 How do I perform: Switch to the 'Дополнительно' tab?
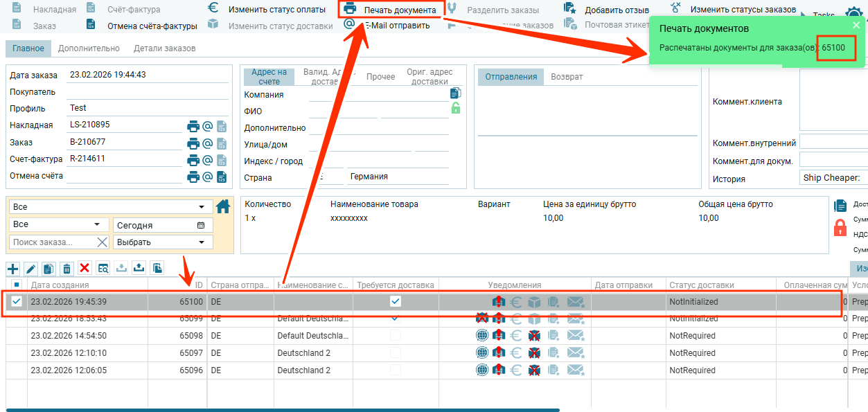[x=89, y=48]
